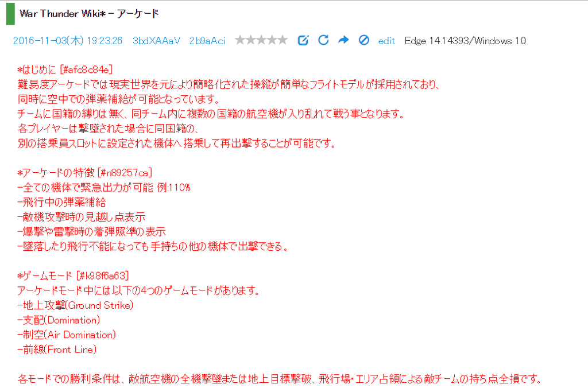The height and width of the screenshot is (388, 588).
Task: Rate with the second star
Action: point(251,40)
